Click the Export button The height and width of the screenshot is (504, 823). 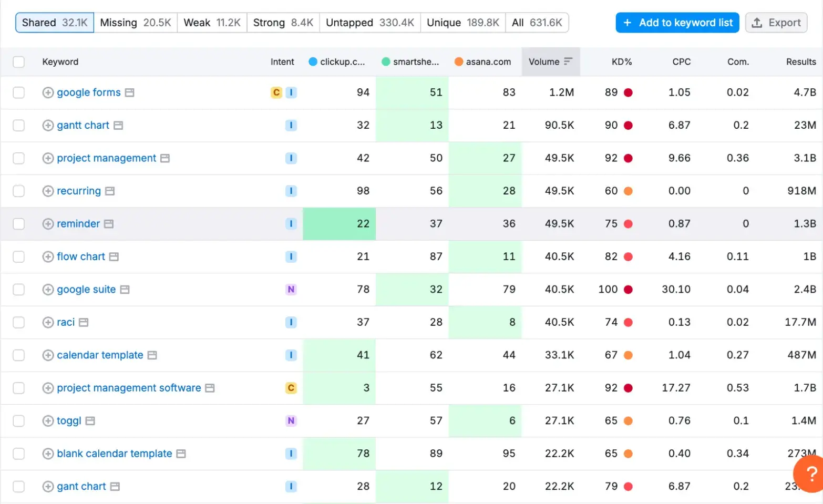(776, 23)
